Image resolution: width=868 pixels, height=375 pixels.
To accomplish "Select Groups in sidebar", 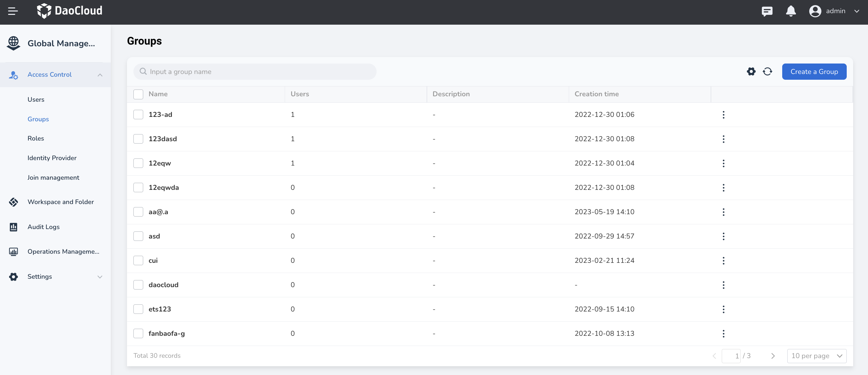I will (38, 119).
